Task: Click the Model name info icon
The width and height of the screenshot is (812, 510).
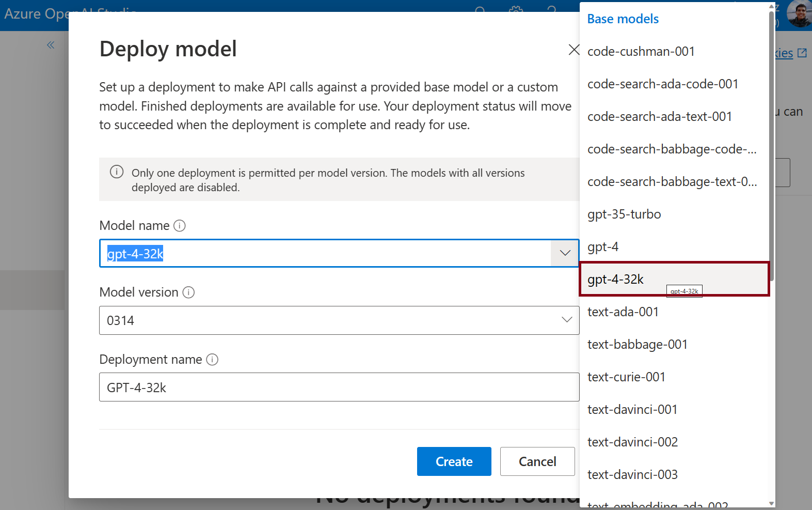Action: click(x=180, y=226)
